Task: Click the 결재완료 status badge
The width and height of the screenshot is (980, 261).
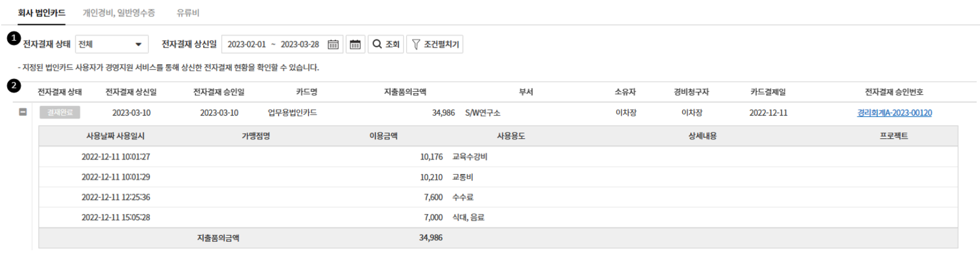Action: pyautogui.click(x=60, y=113)
